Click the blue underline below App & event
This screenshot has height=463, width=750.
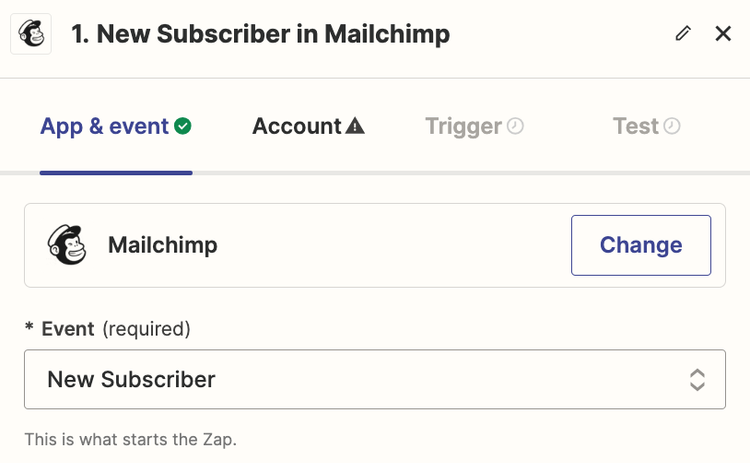116,173
